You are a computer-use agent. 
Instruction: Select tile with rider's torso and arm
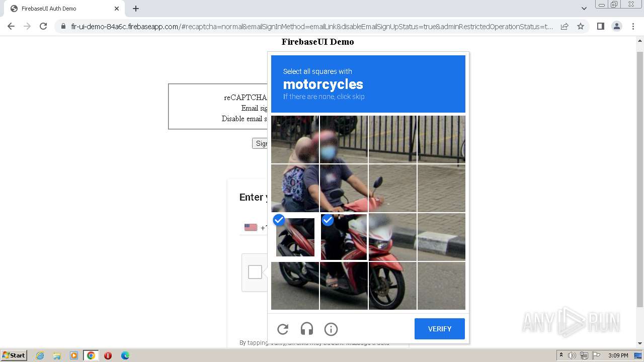[344, 188]
